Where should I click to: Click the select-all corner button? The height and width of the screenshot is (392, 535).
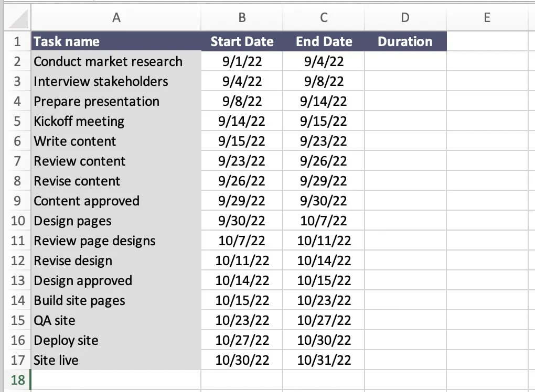[x=16, y=17]
